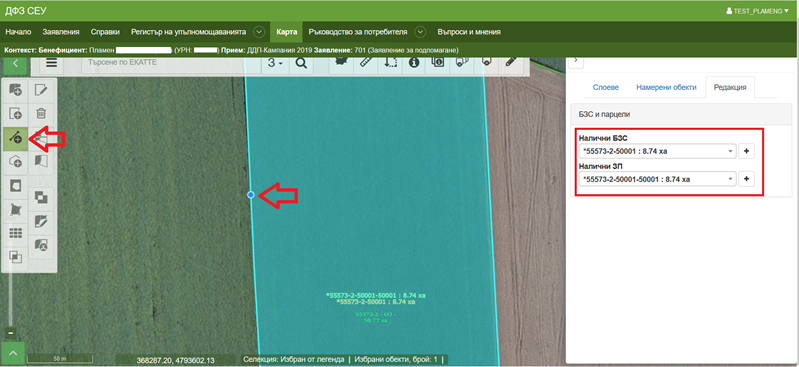The width and height of the screenshot is (799, 367).
Task: Expand the bottom panel with green up arrow
Action: [x=14, y=353]
